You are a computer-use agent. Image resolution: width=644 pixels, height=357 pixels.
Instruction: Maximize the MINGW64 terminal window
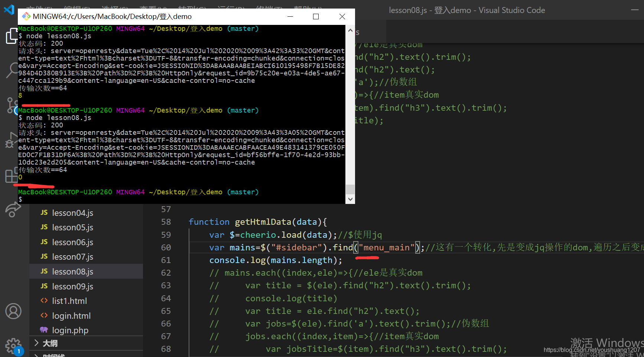pyautogui.click(x=316, y=16)
